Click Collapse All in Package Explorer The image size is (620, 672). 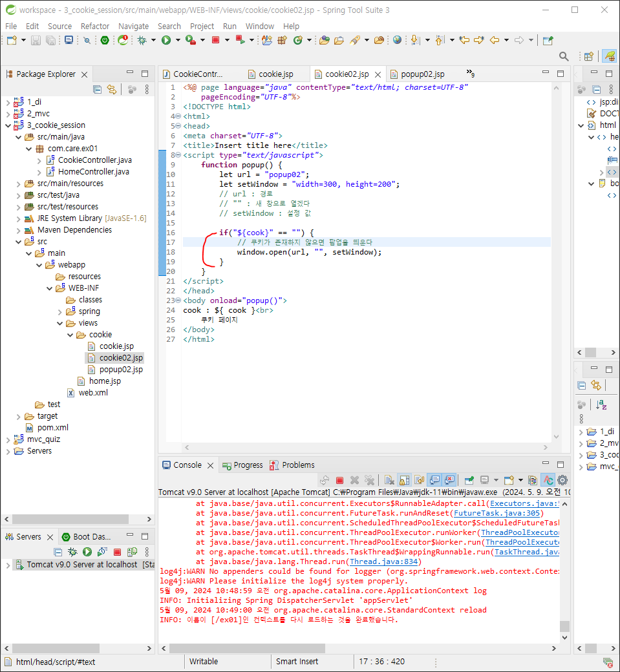coord(98,89)
